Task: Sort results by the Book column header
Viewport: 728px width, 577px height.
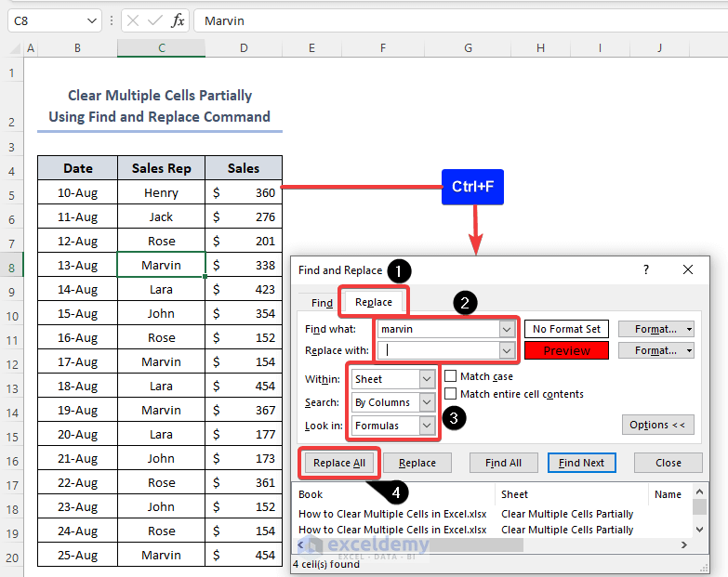Action: click(394, 494)
